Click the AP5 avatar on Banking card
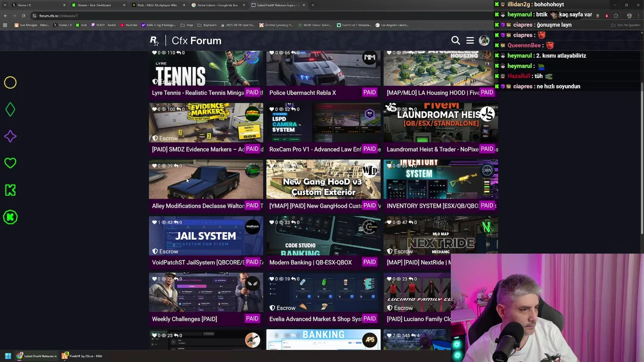 point(370,340)
